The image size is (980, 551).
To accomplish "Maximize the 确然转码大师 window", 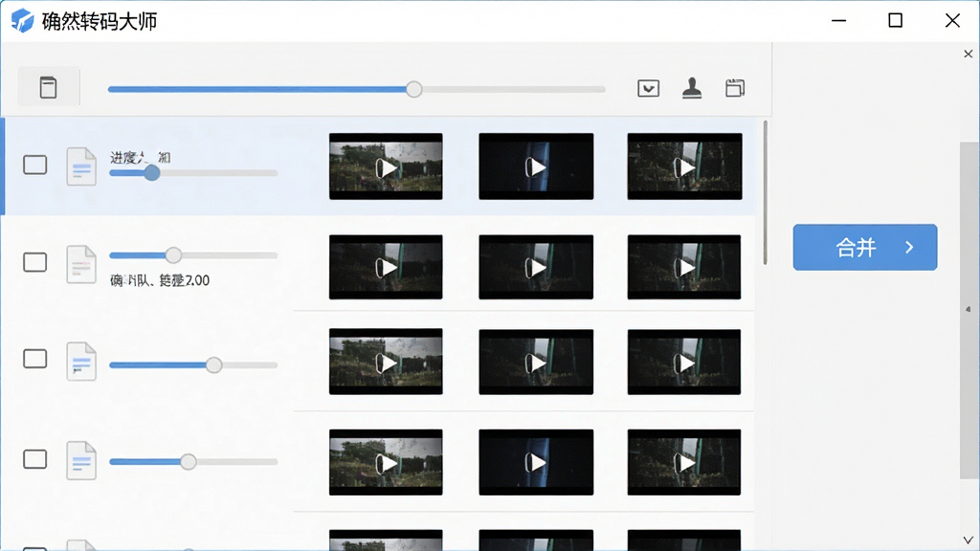I will (895, 21).
